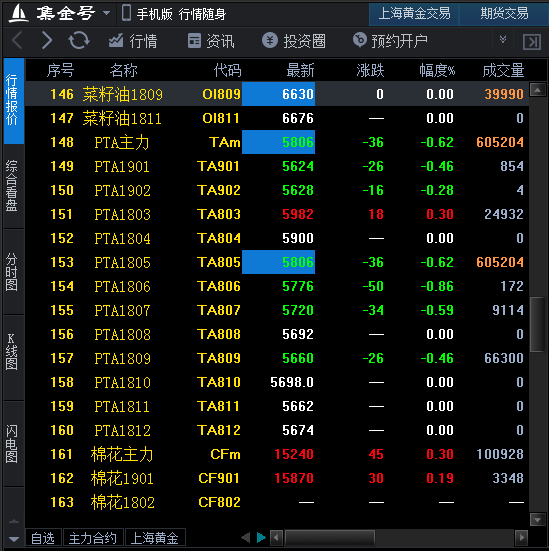This screenshot has width=549, height=551.
Task: Select the 综合看盘 sidebar tab
Action: pos(12,186)
